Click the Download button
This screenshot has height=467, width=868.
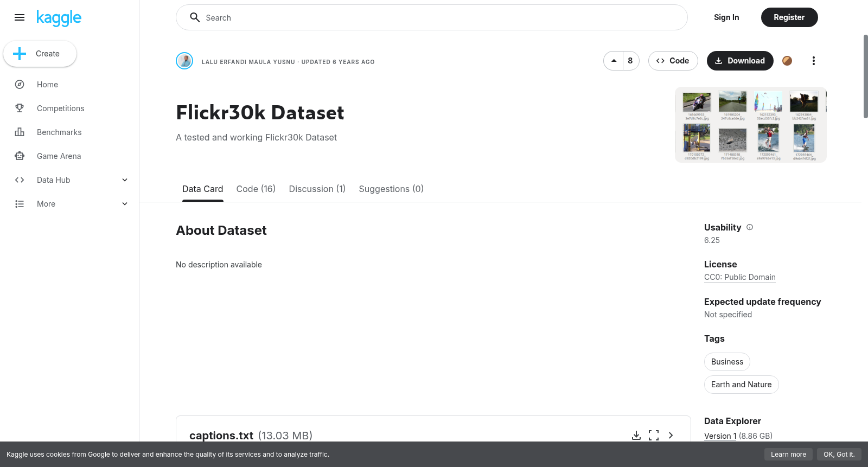[x=740, y=61]
